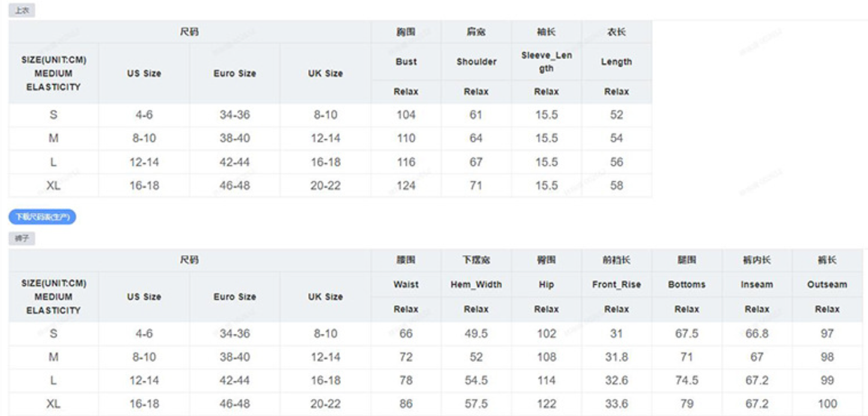Click the Hip column header
The height and width of the screenshot is (416, 868).
546,285
